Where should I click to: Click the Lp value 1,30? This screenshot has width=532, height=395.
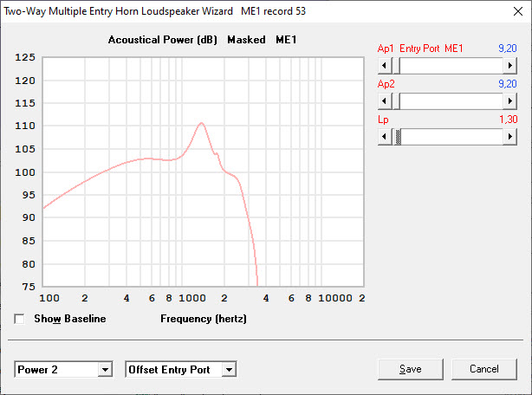(x=508, y=120)
